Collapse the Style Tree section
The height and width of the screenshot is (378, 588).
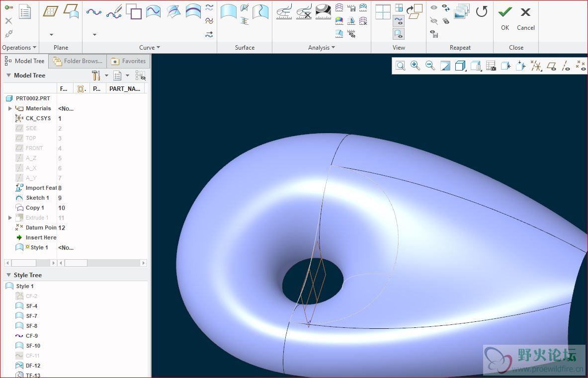[8, 275]
